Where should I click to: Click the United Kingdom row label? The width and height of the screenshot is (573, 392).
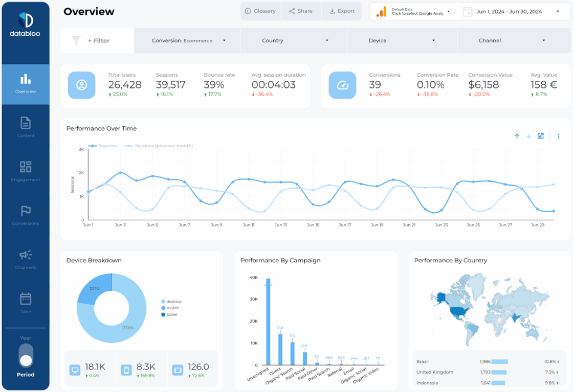[x=435, y=372]
